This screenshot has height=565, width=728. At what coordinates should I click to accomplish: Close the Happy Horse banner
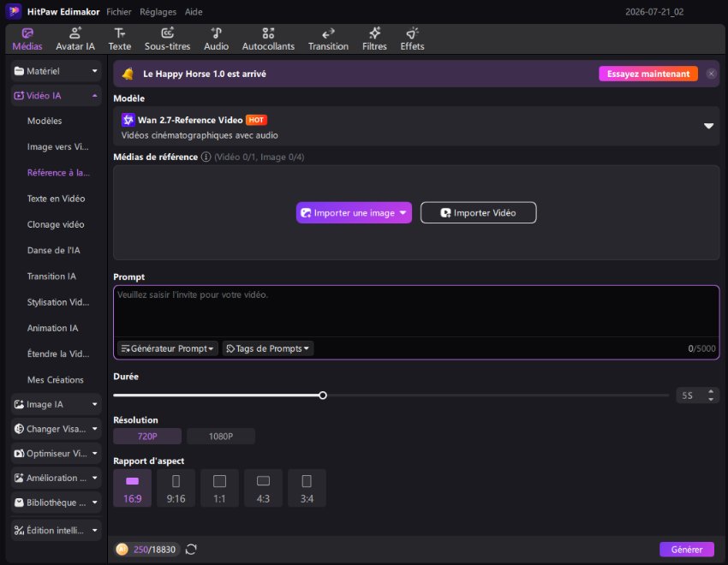point(711,74)
